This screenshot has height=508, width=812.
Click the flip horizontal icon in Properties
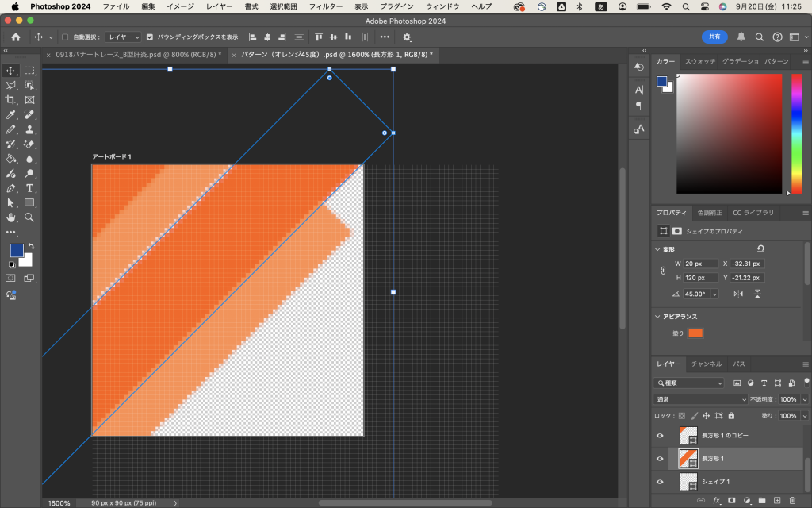tap(738, 294)
